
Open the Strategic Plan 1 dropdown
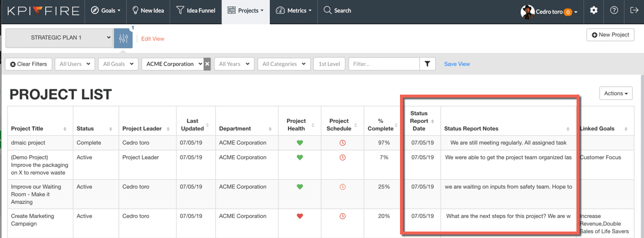click(59, 38)
